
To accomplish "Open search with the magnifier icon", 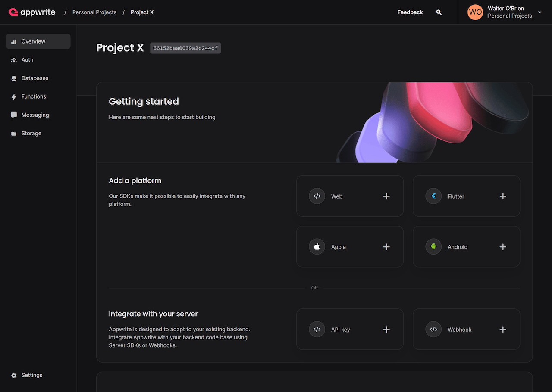I will [x=439, y=12].
